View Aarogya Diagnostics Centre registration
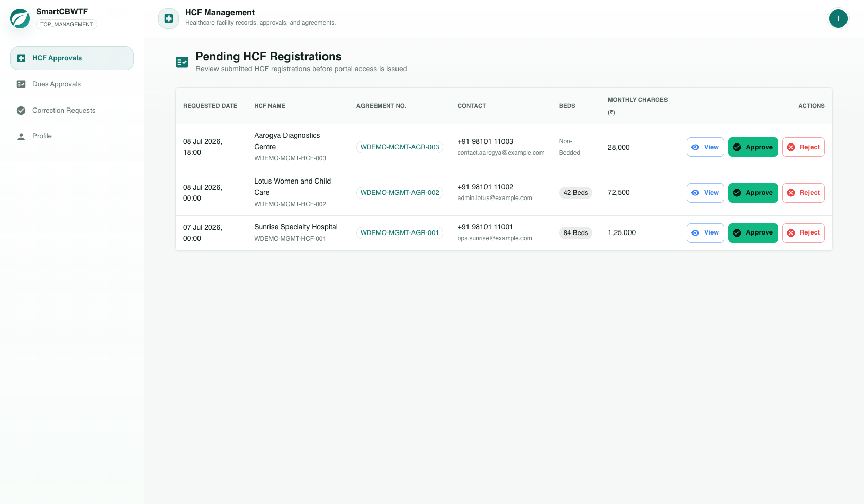This screenshot has width=864, height=504. [705, 147]
